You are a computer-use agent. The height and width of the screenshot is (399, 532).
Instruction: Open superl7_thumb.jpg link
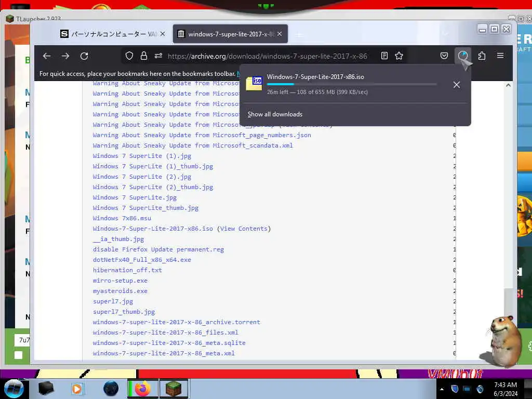pyautogui.click(x=124, y=312)
